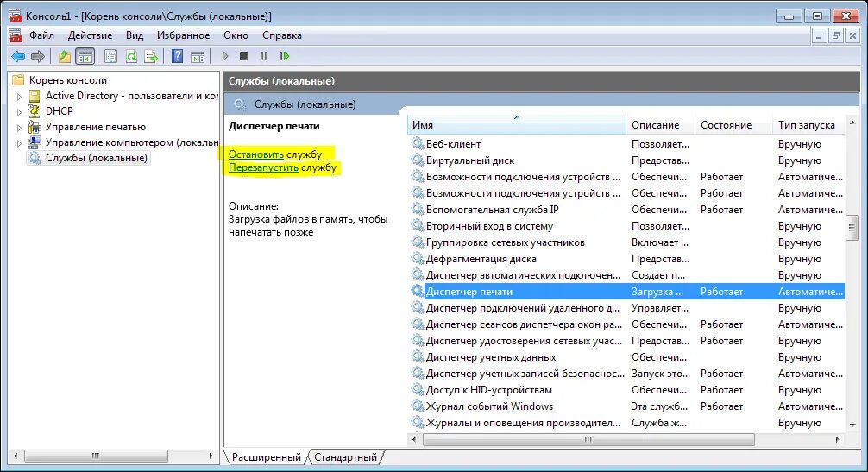The width and height of the screenshot is (868, 472).
Task: Click the DHCP tree node icon
Action: tap(35, 111)
